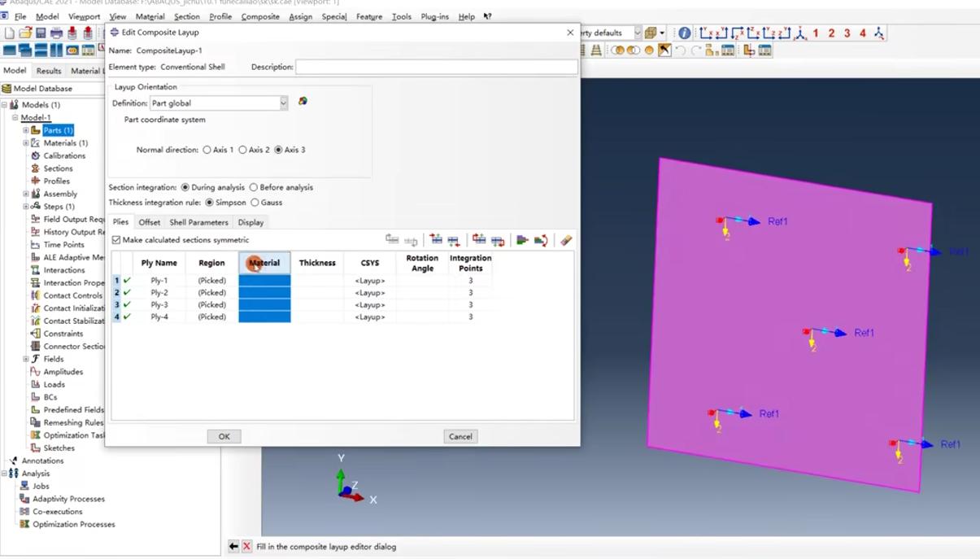Click the OK button in the dialog
980x559 pixels.
(224, 436)
